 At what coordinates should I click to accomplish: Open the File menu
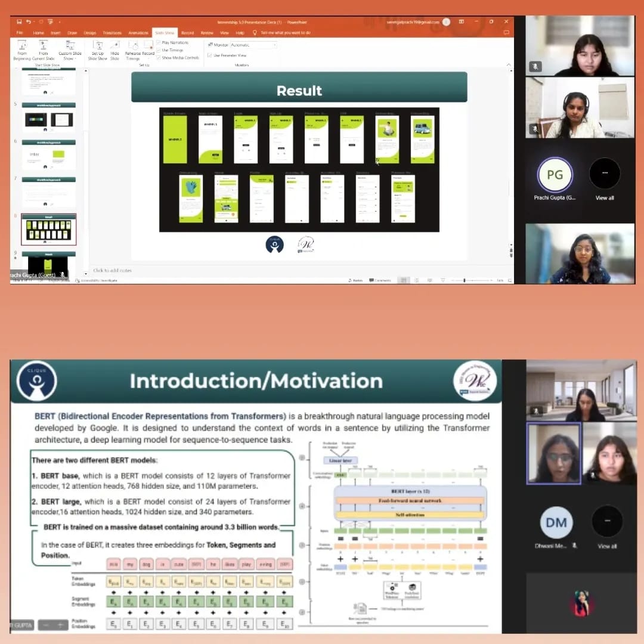(19, 33)
